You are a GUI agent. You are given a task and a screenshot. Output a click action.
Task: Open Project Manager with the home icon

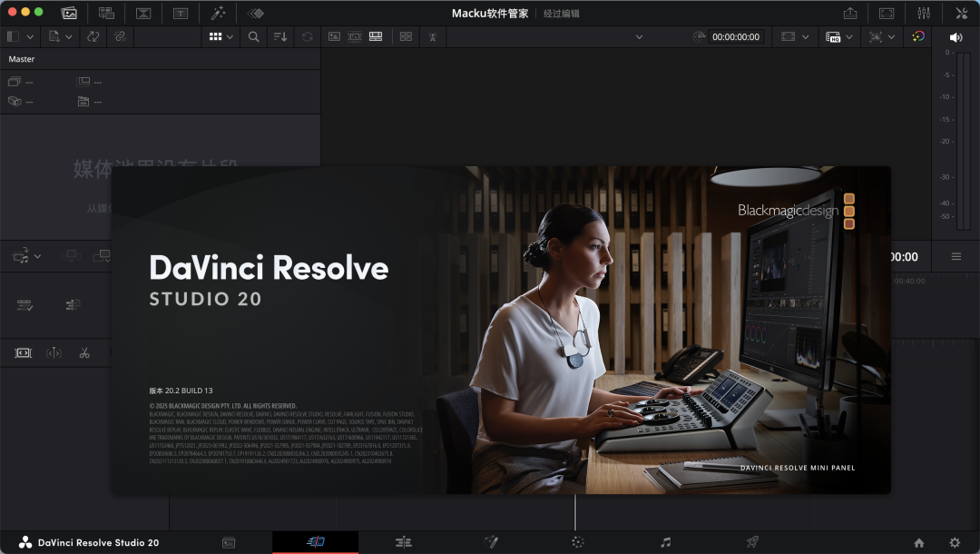click(918, 543)
